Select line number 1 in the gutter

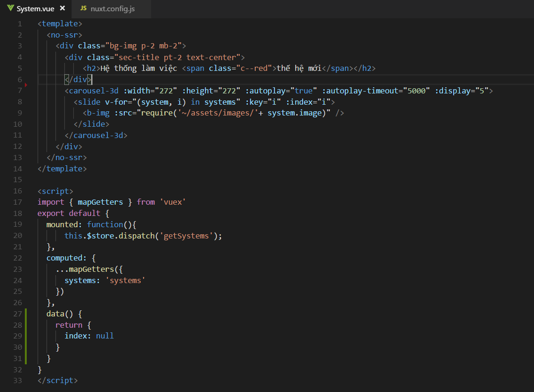click(x=20, y=23)
